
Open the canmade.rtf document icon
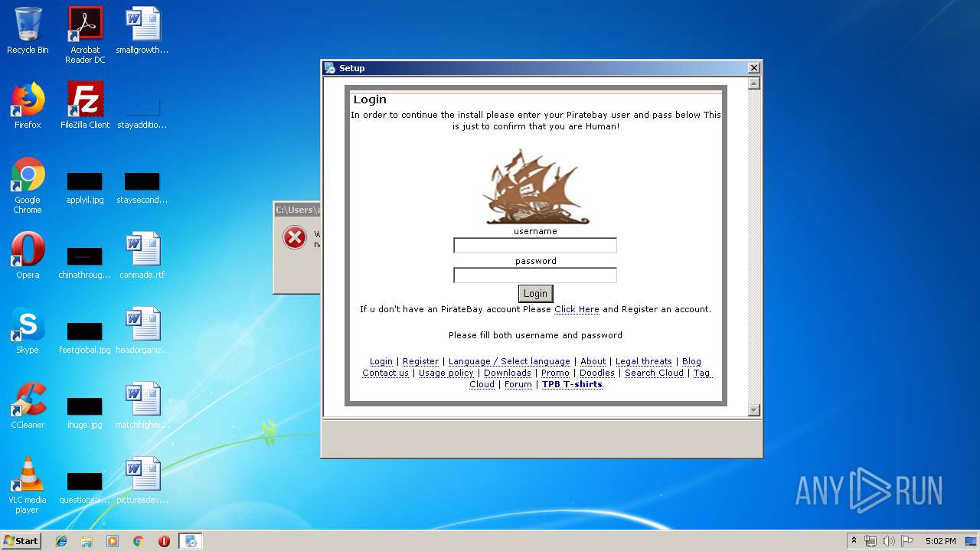pyautogui.click(x=142, y=256)
